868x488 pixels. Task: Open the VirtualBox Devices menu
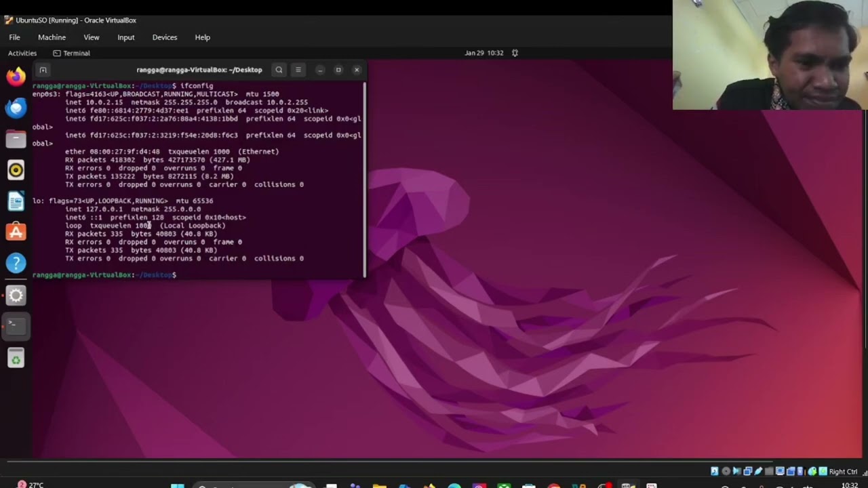(x=165, y=37)
